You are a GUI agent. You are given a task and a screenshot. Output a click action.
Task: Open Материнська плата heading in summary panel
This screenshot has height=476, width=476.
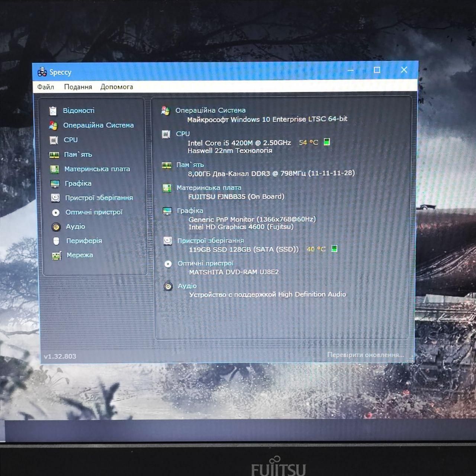click(209, 188)
